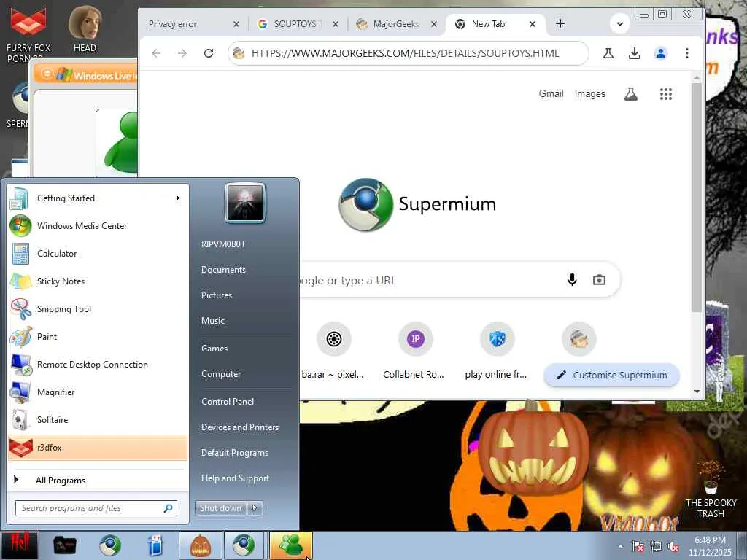Search by image with camera icon
Image resolution: width=747 pixels, height=560 pixels.
pos(599,279)
